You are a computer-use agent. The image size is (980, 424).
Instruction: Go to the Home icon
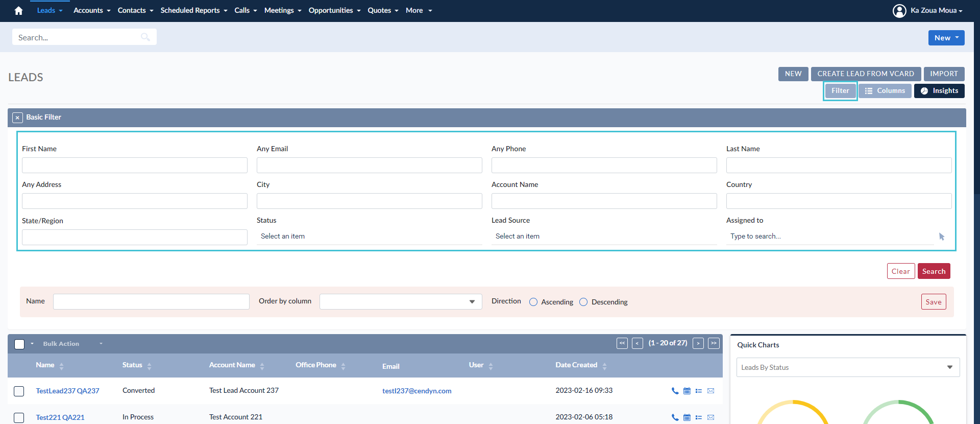point(18,11)
